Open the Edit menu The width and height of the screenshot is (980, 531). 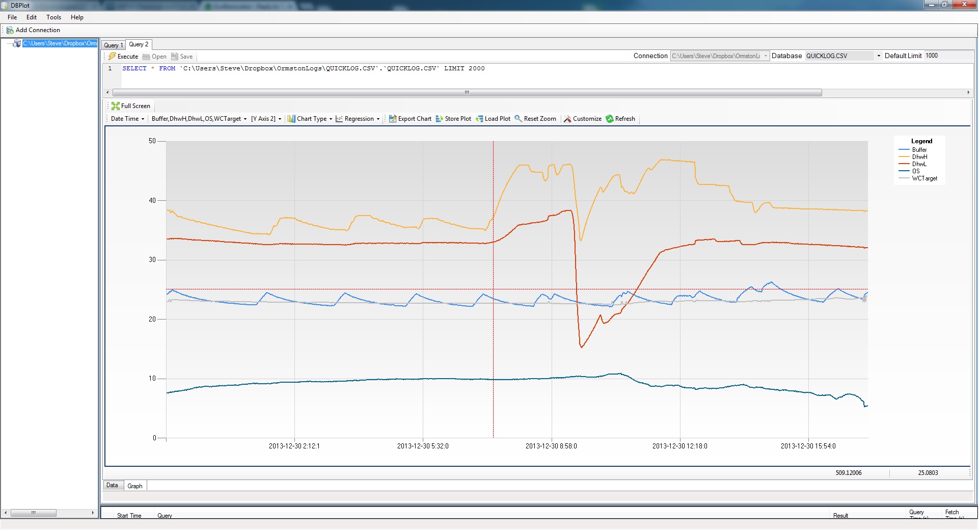pyautogui.click(x=32, y=17)
